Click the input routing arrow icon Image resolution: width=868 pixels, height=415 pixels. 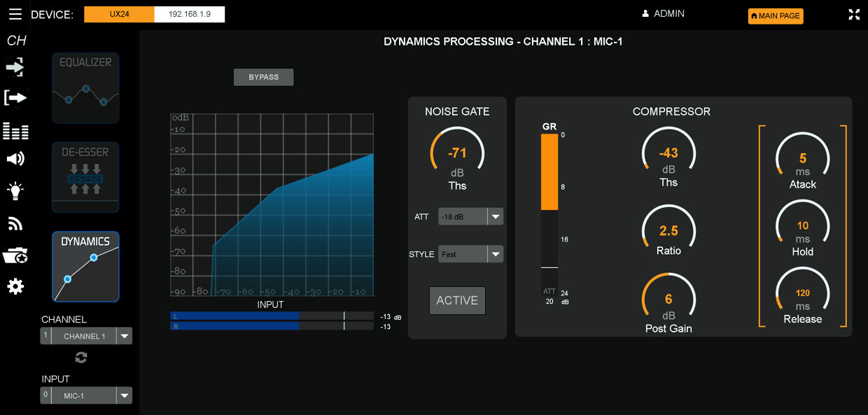tap(15, 67)
